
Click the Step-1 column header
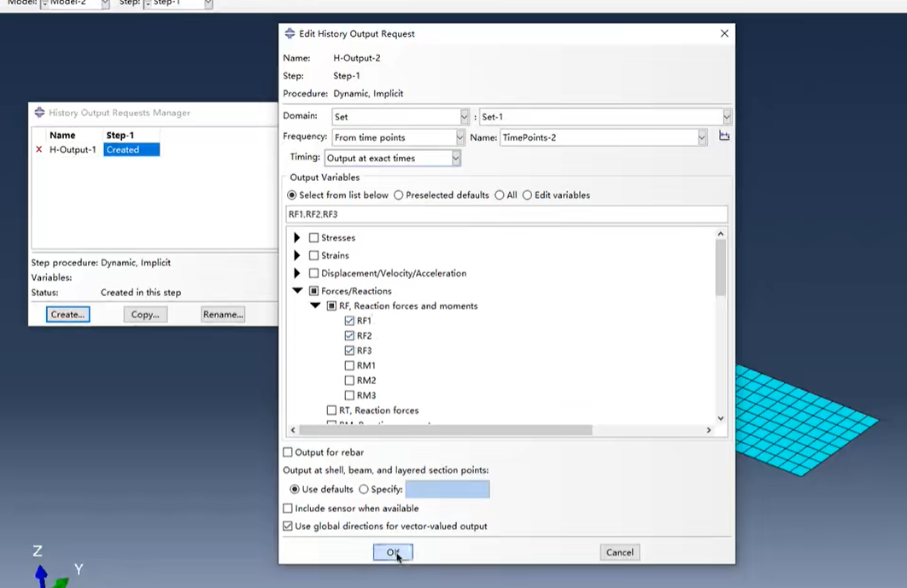pyautogui.click(x=120, y=136)
